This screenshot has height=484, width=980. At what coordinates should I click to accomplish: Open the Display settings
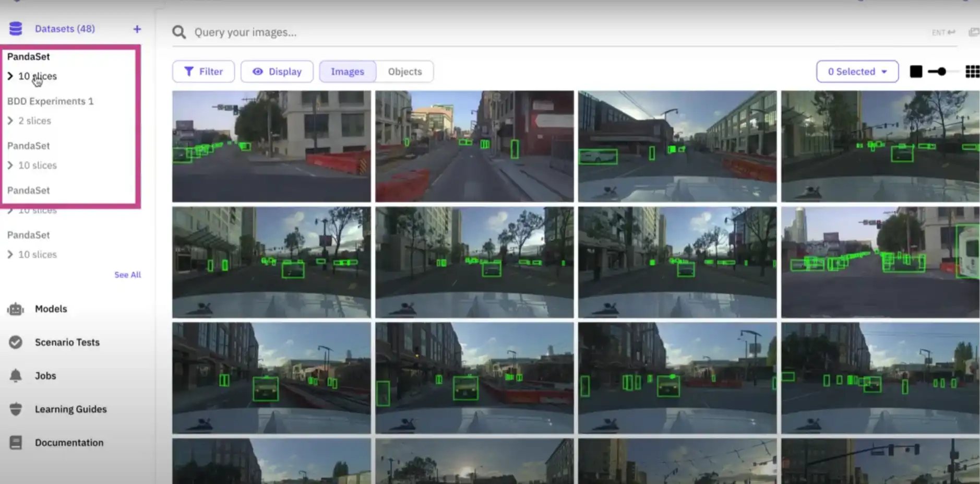pyautogui.click(x=277, y=72)
